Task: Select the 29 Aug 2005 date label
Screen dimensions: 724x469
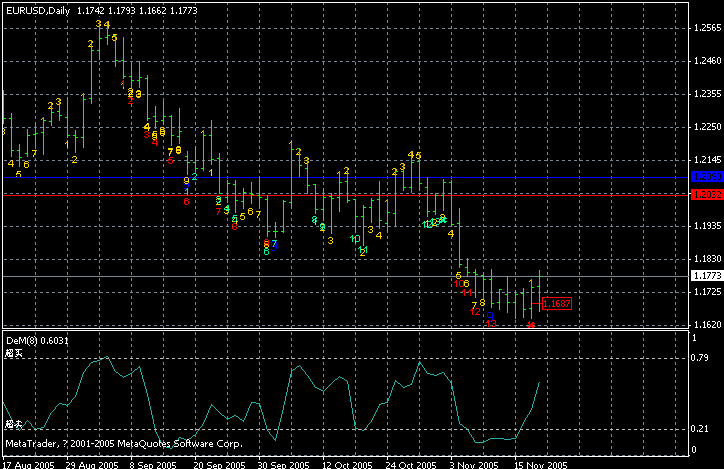Action: [92, 464]
